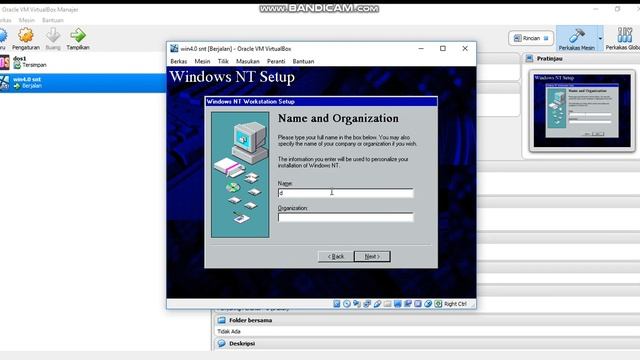Click Perkakas Global tools icon

point(624,36)
